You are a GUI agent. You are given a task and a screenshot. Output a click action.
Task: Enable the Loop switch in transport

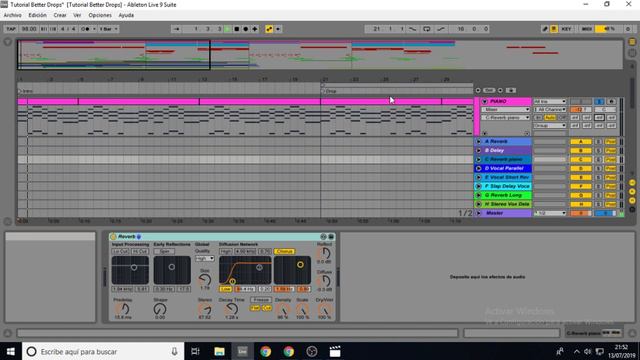(427, 29)
